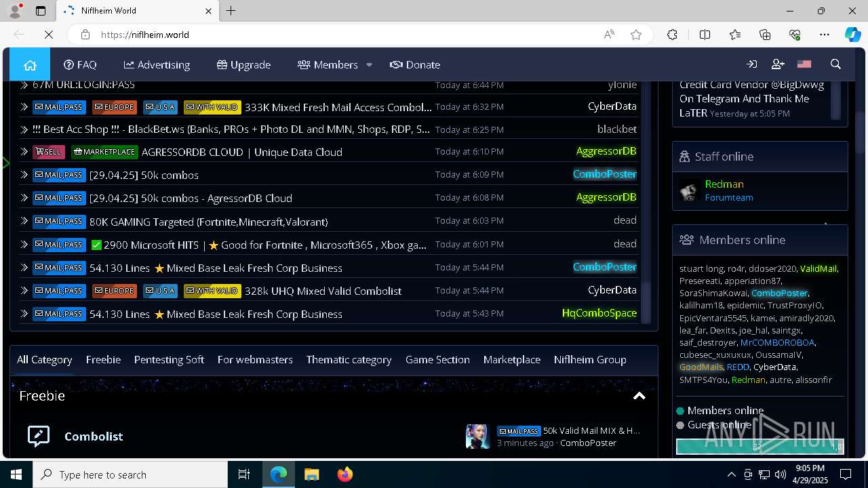This screenshot has width=868, height=488.
Task: Launch Copilot sidebar icon
Action: 852,35
